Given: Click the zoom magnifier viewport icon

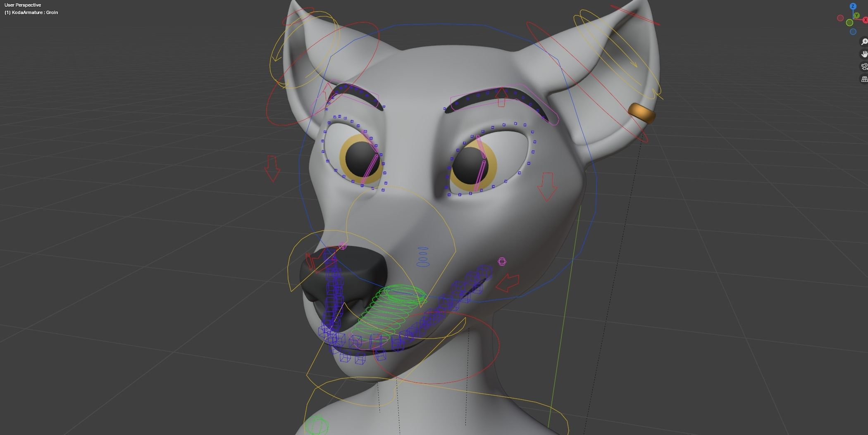Looking at the screenshot, I should coord(864,42).
